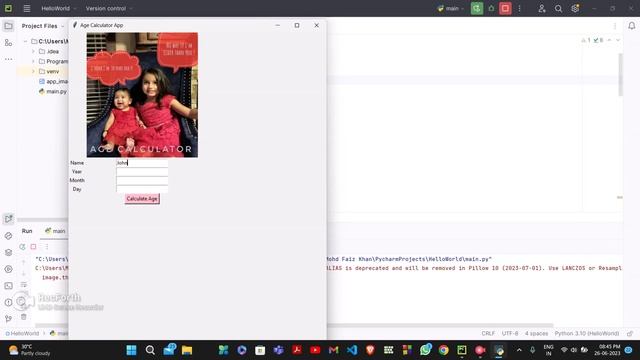640x360 pixels.
Task: Open more run actions vertical dots in top toolbar
Action: coord(520,8)
